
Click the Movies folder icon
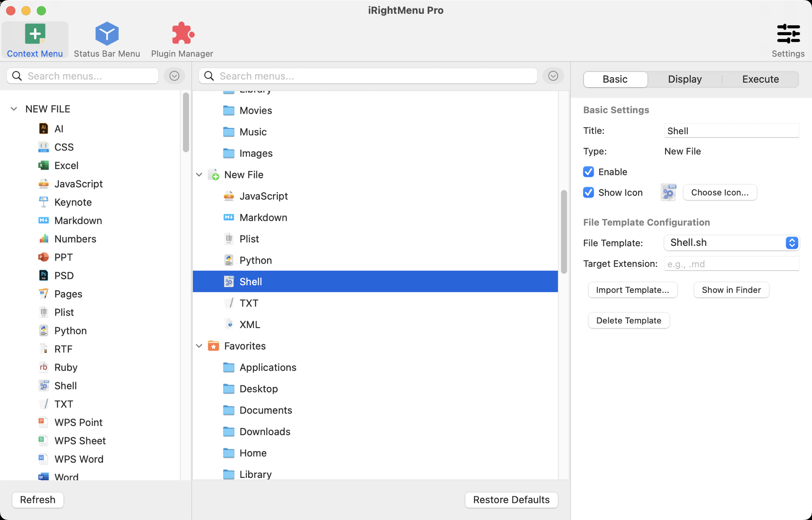click(229, 110)
